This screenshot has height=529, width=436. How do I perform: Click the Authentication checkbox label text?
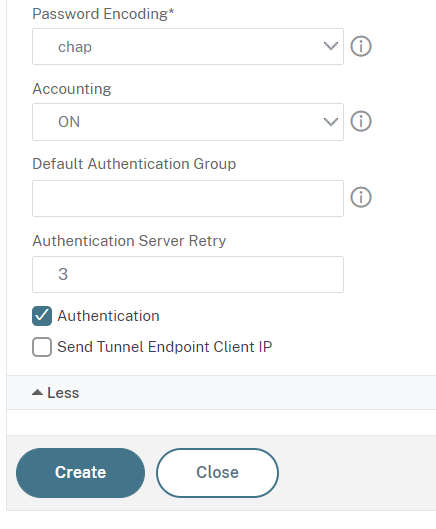click(108, 316)
